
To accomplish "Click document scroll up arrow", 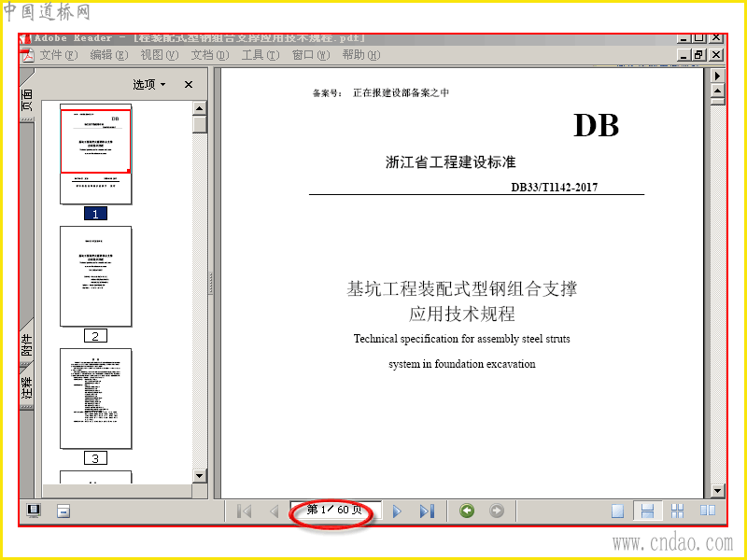I will pyautogui.click(x=717, y=91).
